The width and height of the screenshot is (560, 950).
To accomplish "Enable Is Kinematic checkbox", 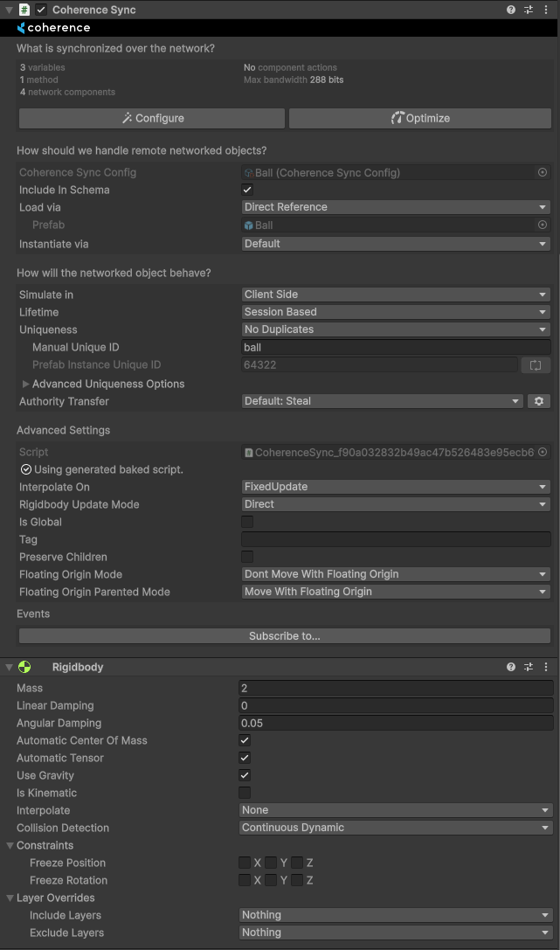I will click(245, 793).
